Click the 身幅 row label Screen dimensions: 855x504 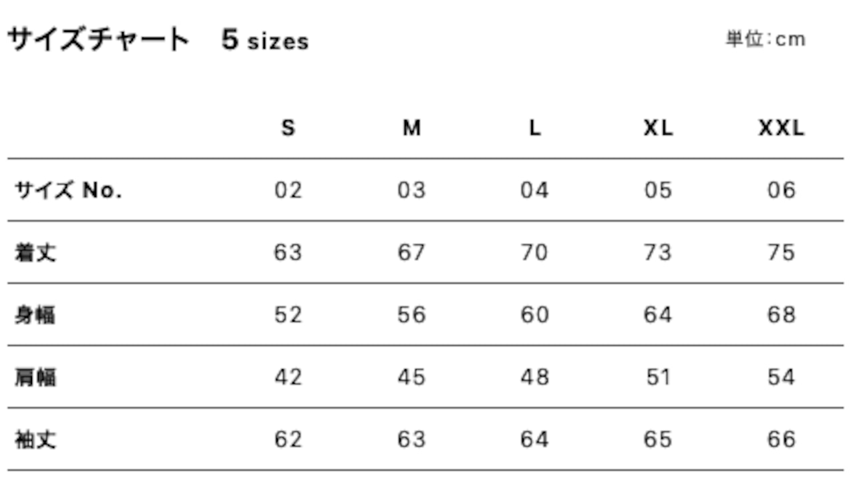[x=35, y=315]
